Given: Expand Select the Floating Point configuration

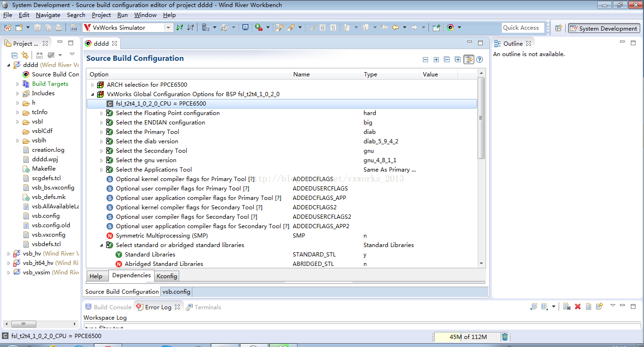Looking at the screenshot, I should [x=101, y=113].
